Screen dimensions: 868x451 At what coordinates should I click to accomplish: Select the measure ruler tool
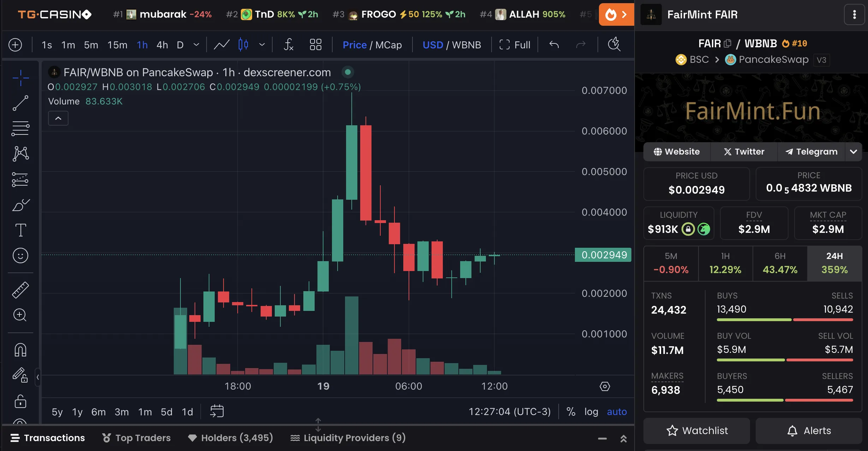[x=20, y=290]
